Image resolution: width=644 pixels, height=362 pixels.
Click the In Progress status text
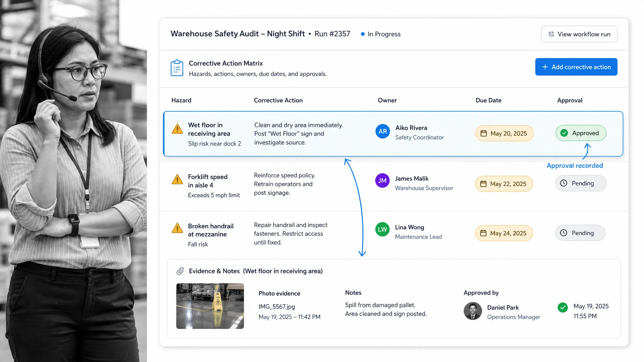[384, 34]
